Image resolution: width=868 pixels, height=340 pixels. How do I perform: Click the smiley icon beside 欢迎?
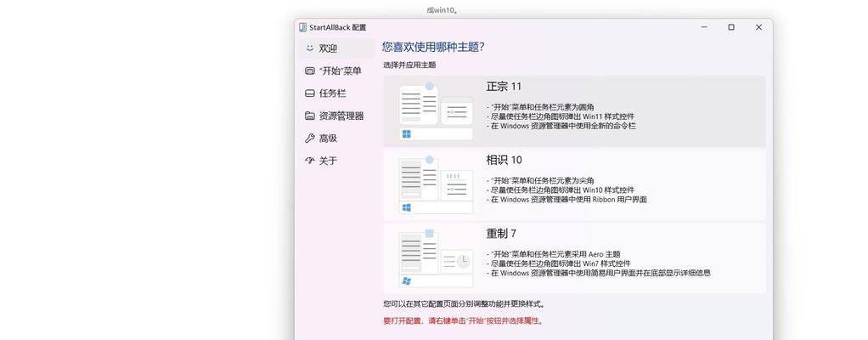coord(310,48)
